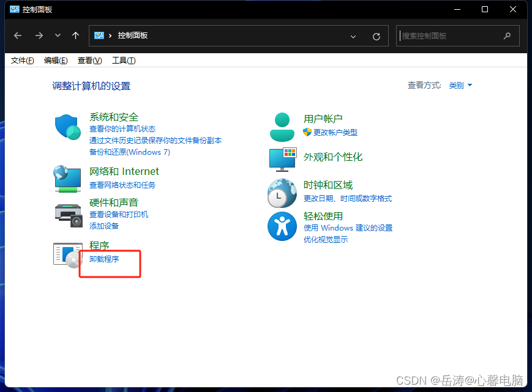
Task: Go back with the back arrow
Action: [18, 35]
